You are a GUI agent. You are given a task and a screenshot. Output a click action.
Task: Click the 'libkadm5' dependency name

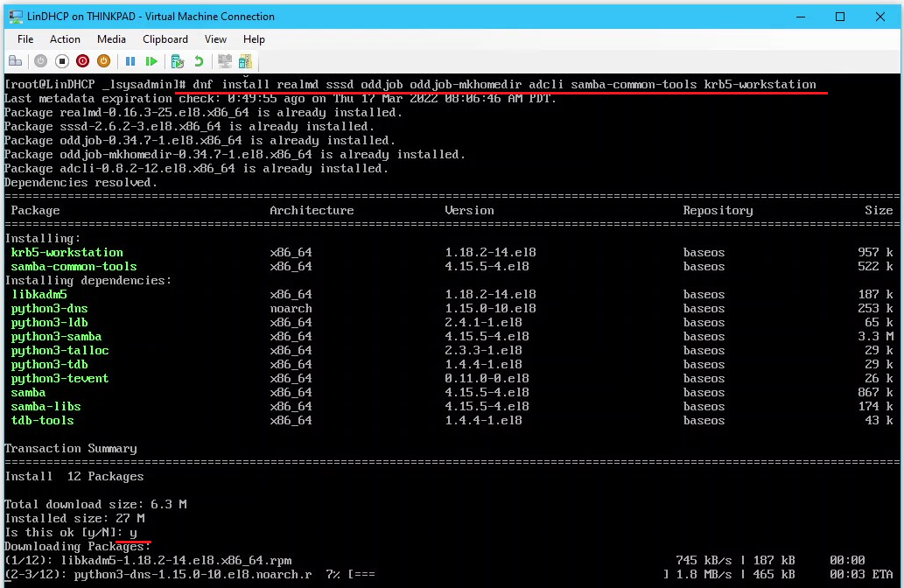[39, 295]
